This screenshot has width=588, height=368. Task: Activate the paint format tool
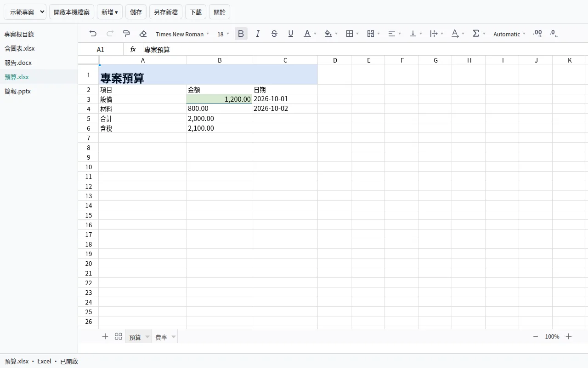click(126, 34)
